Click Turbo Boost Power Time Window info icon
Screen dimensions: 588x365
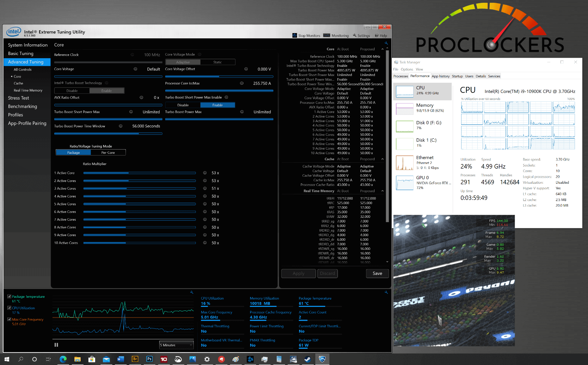click(120, 126)
